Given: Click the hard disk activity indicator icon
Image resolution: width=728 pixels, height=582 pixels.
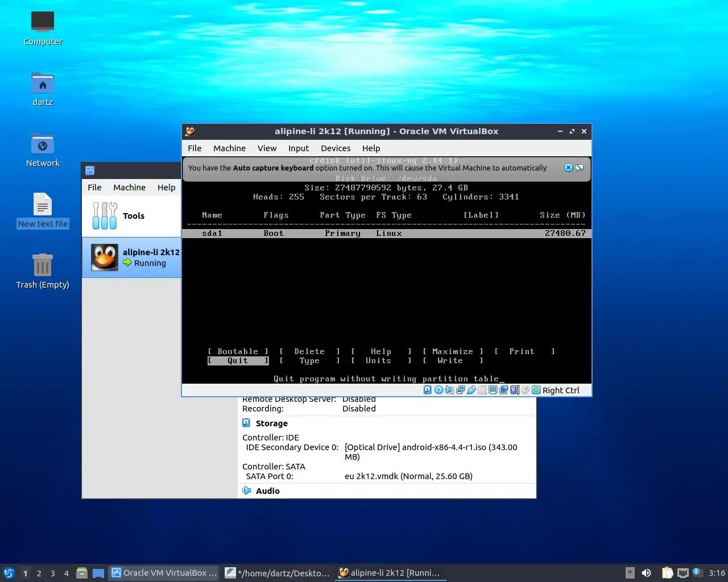Looking at the screenshot, I should (428, 390).
